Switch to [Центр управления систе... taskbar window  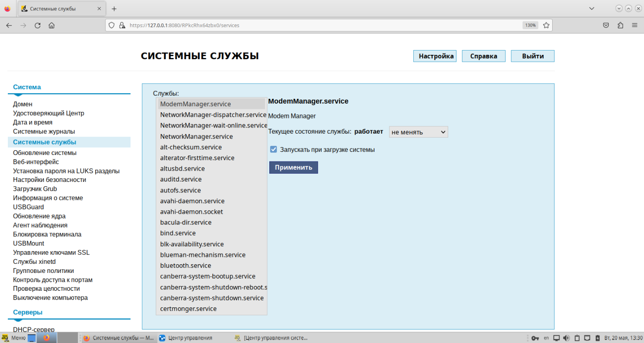(x=271, y=338)
